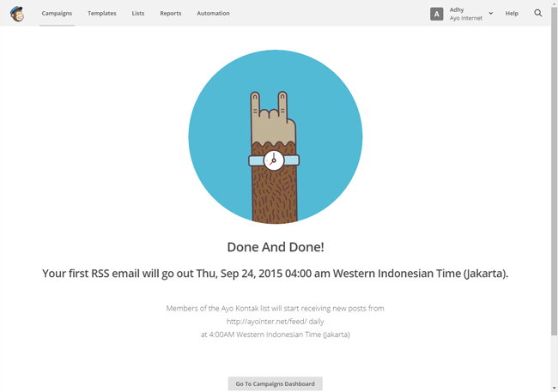Click the rock hand illustration
This screenshot has width=558, height=392.
(x=276, y=137)
